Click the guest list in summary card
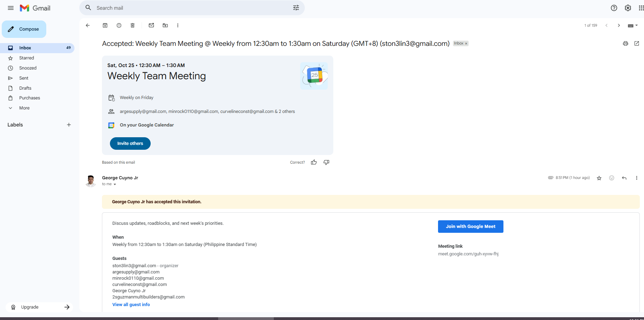 click(207, 112)
